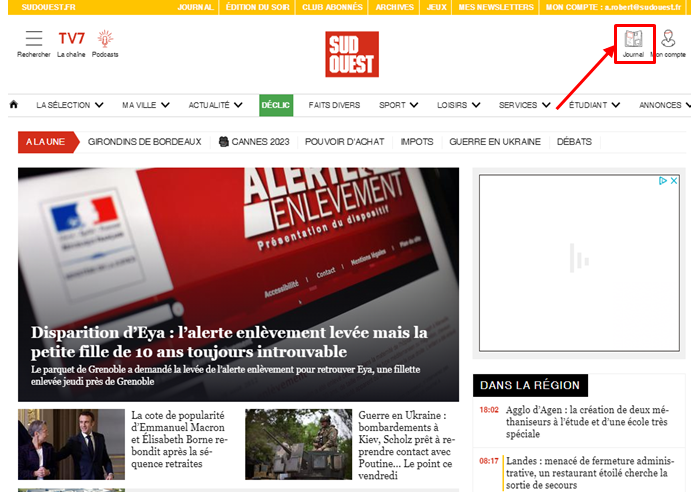Open the Déclic green tab
Screen dimensions: 691x501
(276, 105)
